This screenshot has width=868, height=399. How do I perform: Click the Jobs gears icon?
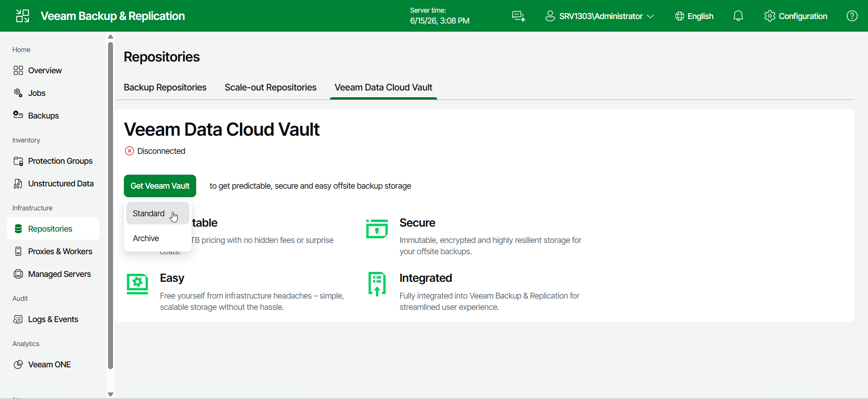[18, 93]
